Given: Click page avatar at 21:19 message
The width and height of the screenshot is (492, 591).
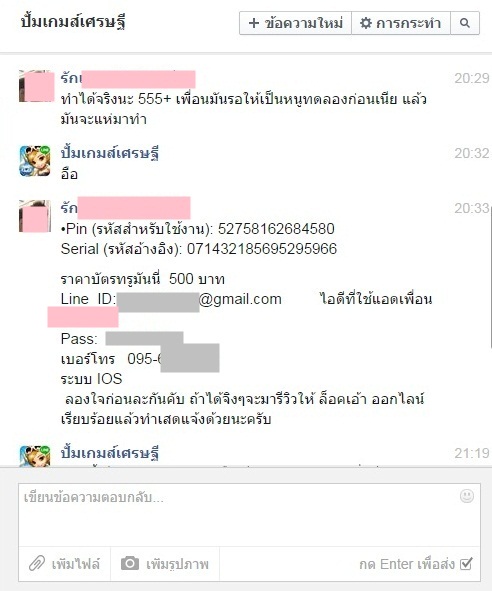Looking at the screenshot, I should pyautogui.click(x=35, y=456).
